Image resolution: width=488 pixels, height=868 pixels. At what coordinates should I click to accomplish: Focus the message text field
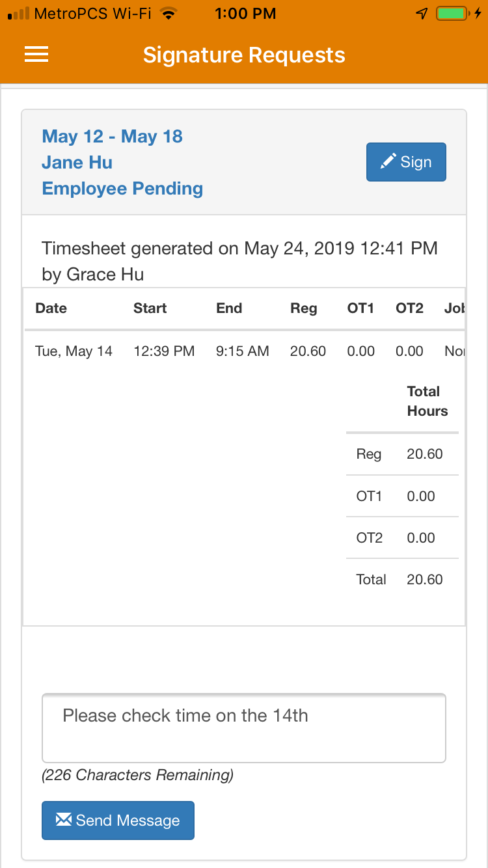(243, 727)
